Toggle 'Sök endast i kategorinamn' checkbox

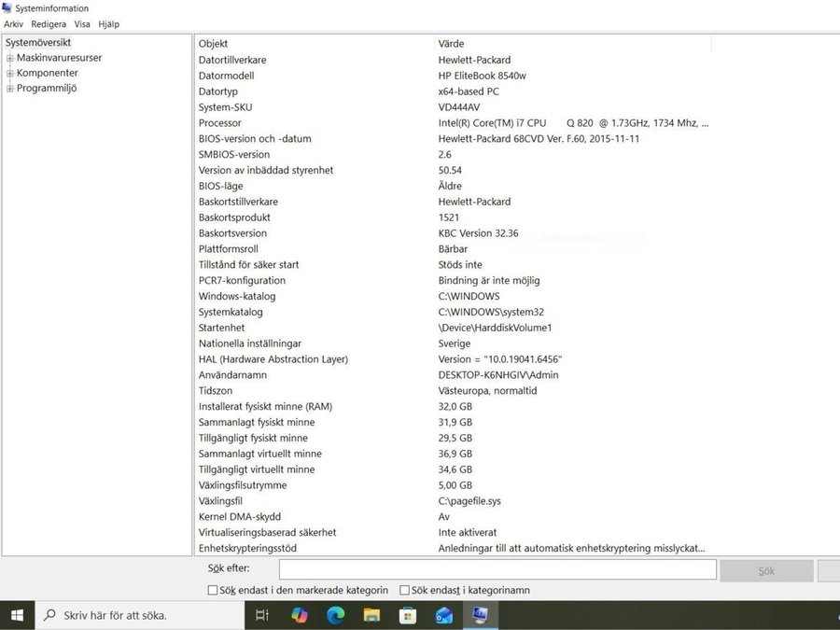(405, 590)
